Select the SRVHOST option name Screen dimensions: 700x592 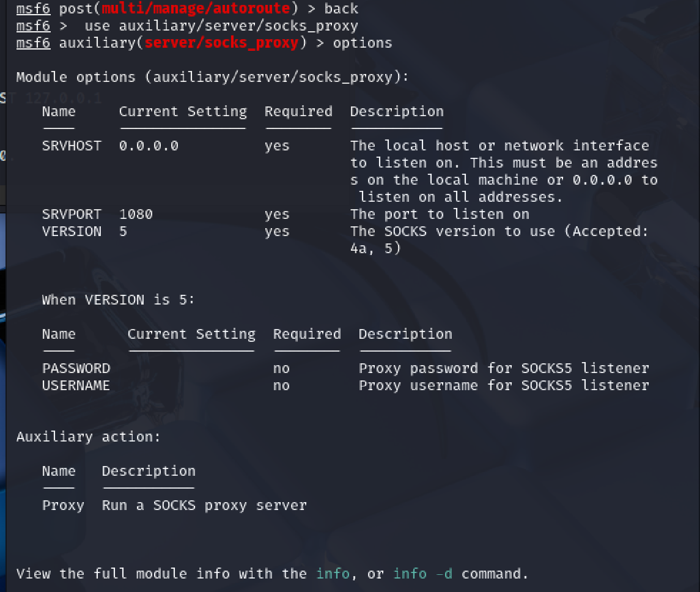(72, 146)
